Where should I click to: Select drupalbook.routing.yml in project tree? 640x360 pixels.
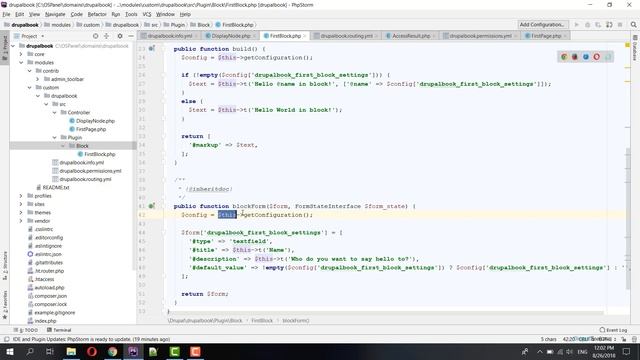85,179
